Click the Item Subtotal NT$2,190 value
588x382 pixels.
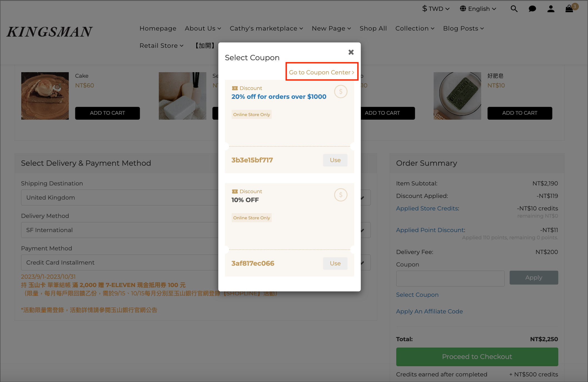click(545, 184)
